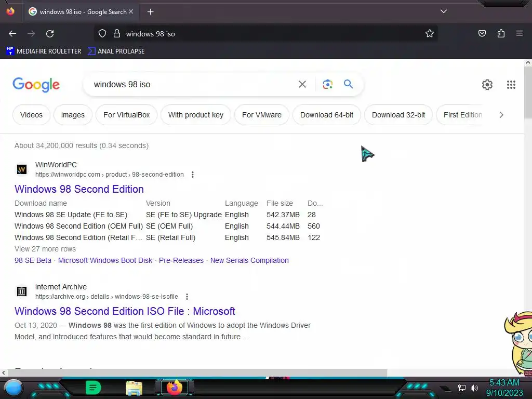The width and height of the screenshot is (532, 399).
Task: Open the New Serials Compilation sitelink
Action: 249,260
